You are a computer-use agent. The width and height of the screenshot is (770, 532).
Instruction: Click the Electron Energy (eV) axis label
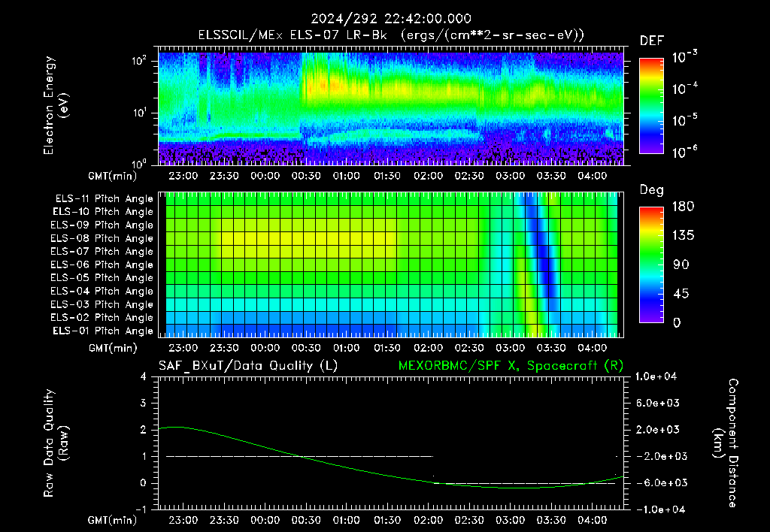(56, 105)
